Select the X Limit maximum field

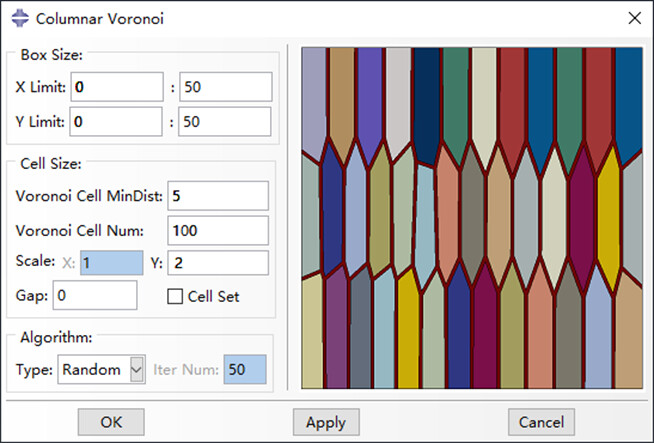(x=225, y=87)
